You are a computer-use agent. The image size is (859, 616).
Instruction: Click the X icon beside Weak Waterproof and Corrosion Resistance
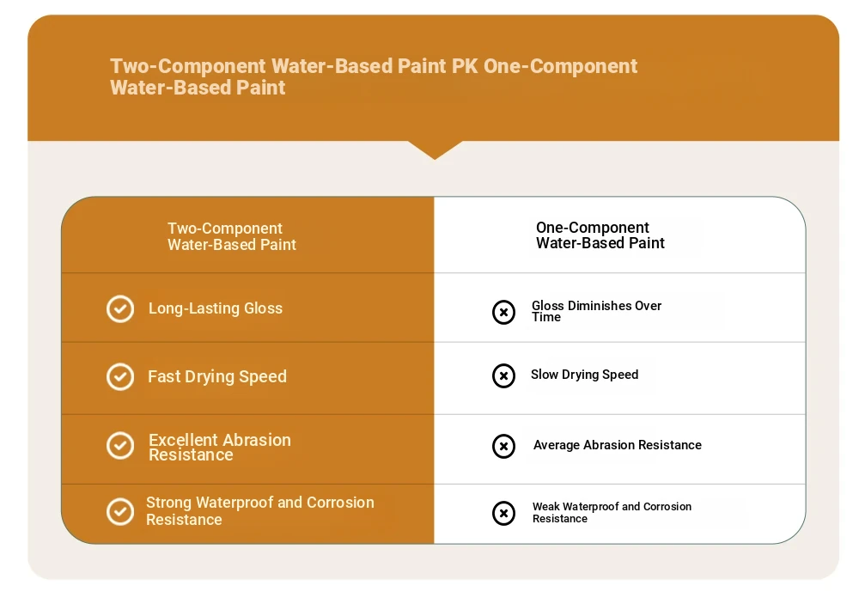[503, 514]
